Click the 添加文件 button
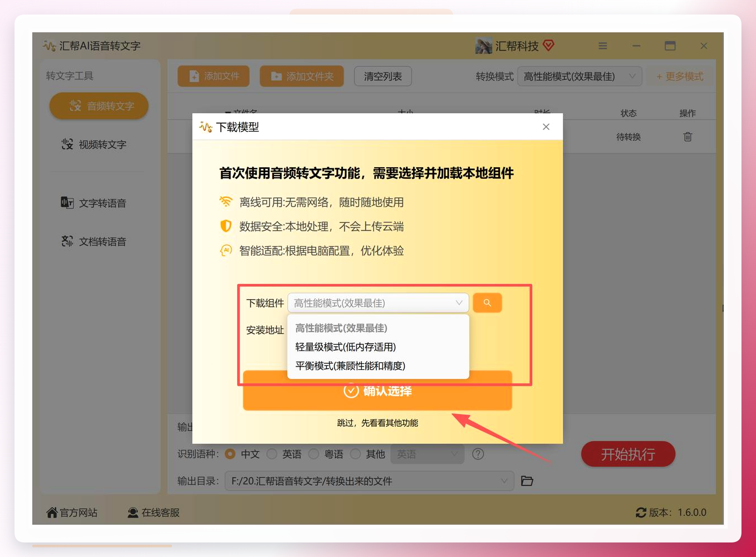The image size is (756, 557). pos(214,76)
